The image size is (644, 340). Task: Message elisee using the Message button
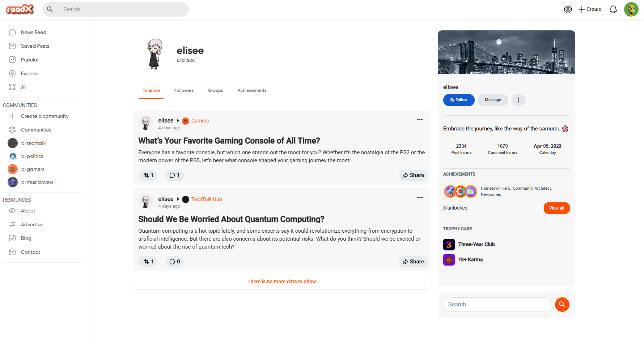493,100
